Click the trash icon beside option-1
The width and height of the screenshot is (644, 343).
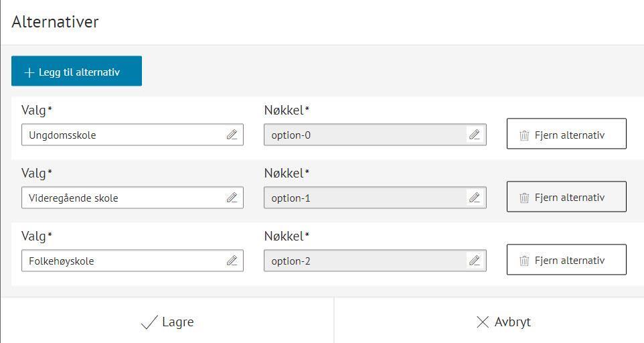coord(524,198)
